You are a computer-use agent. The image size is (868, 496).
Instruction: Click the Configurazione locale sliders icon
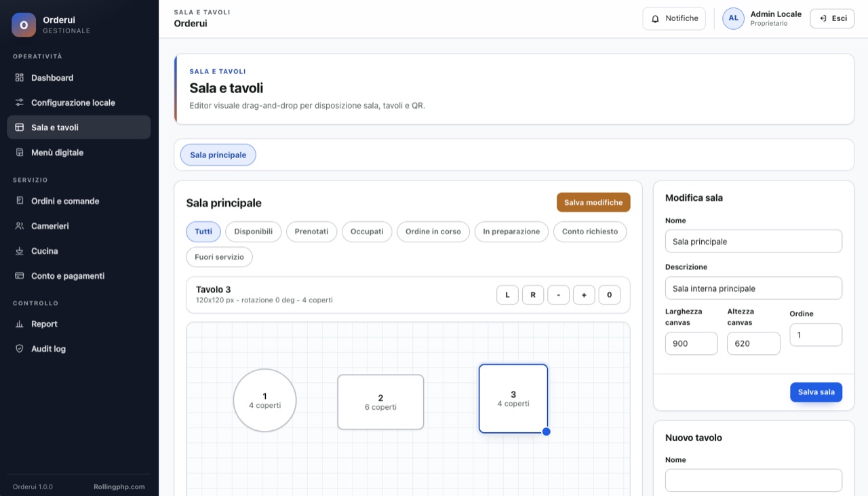pos(20,103)
